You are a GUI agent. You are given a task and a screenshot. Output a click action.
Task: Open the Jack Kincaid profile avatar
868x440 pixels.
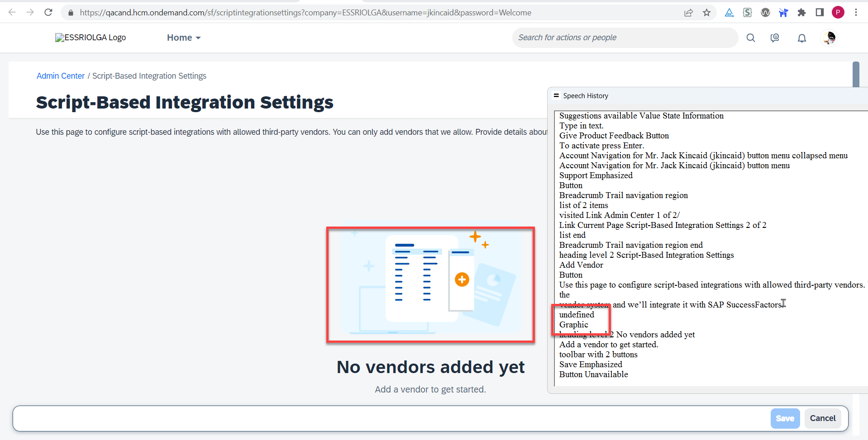(x=830, y=38)
